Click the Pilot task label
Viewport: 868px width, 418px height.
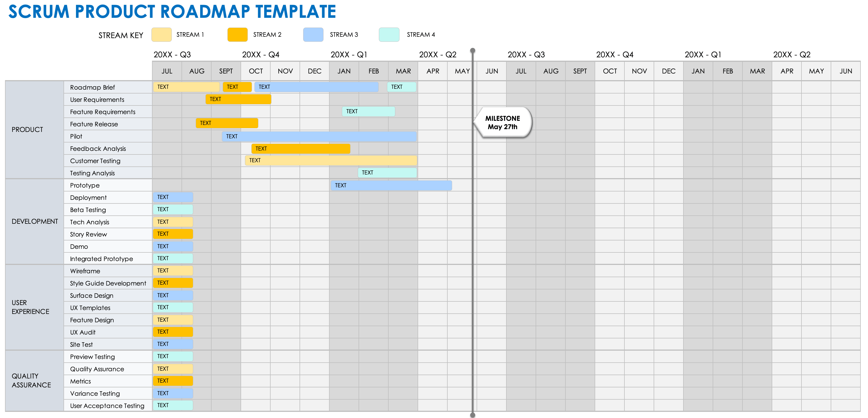click(76, 136)
